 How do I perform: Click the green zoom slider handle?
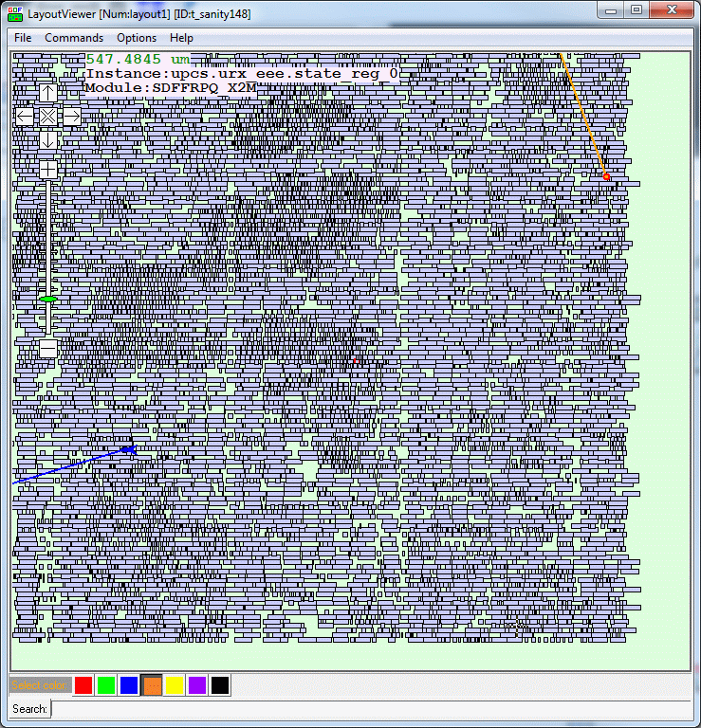[48, 300]
